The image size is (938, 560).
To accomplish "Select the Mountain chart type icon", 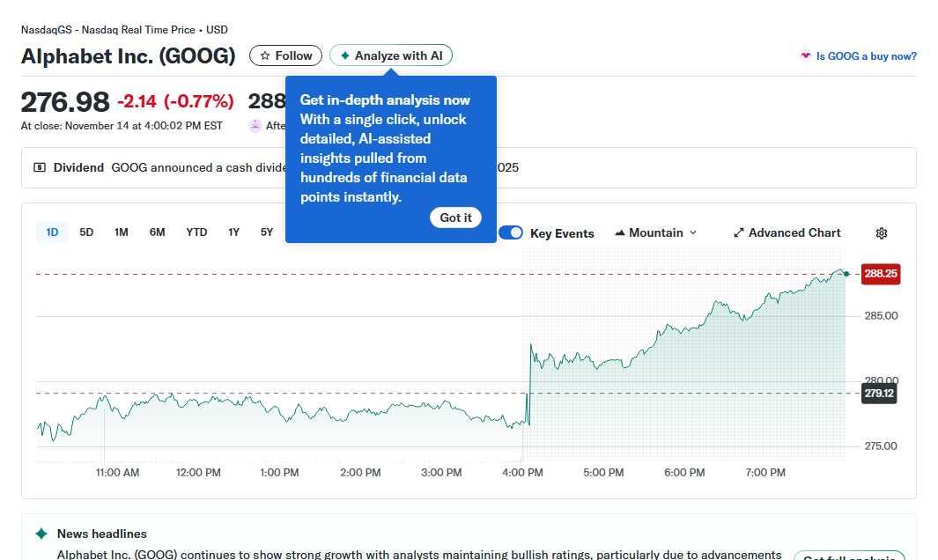I will tap(622, 232).
